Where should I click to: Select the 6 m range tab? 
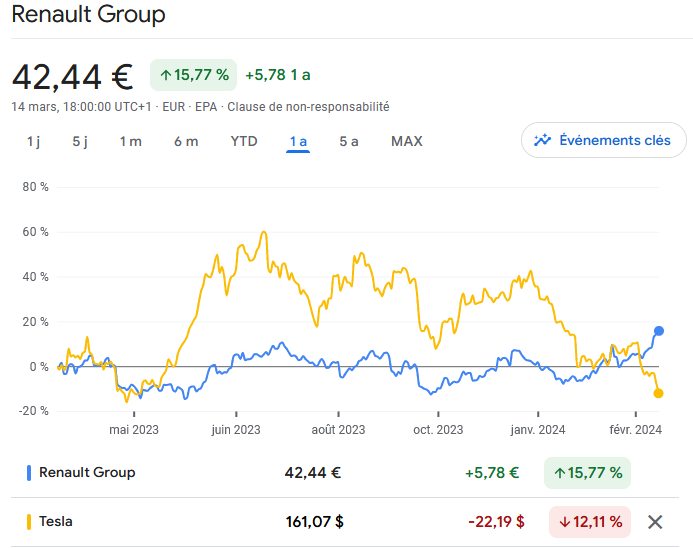[x=186, y=141]
